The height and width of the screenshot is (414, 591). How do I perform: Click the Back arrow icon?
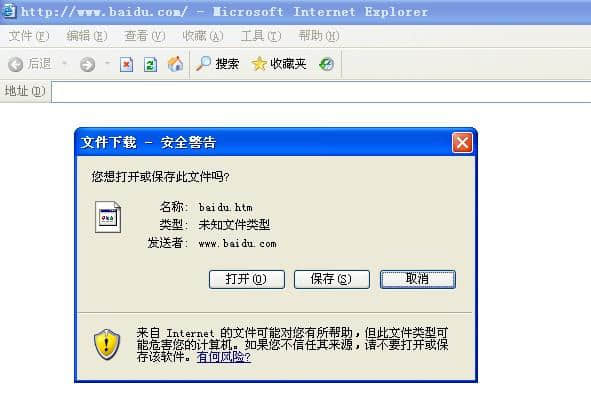[x=15, y=64]
